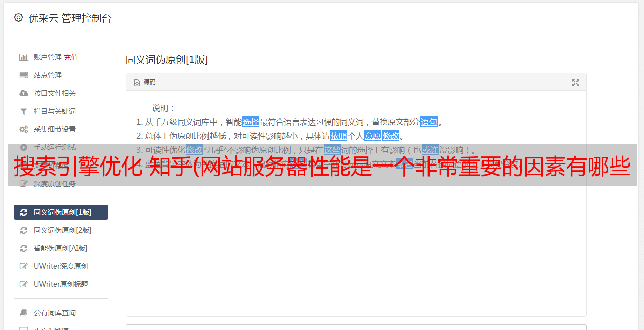Click the 公有词库查询 book icon

(23, 313)
